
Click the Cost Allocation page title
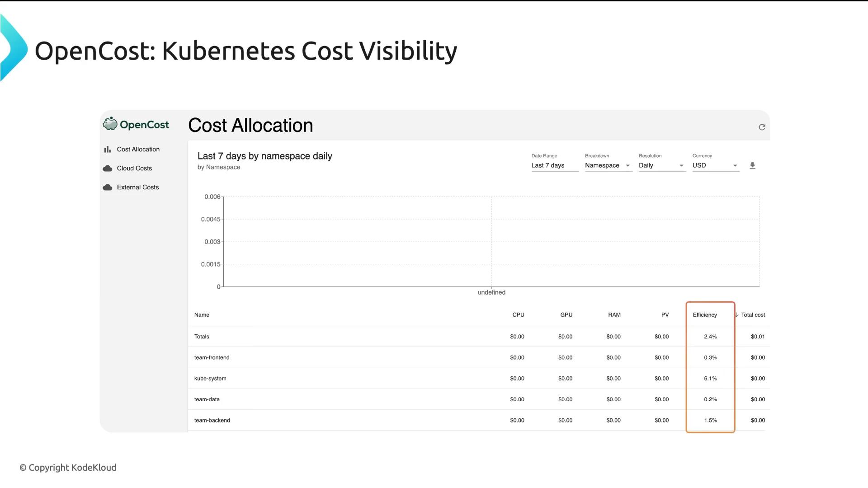tap(250, 125)
